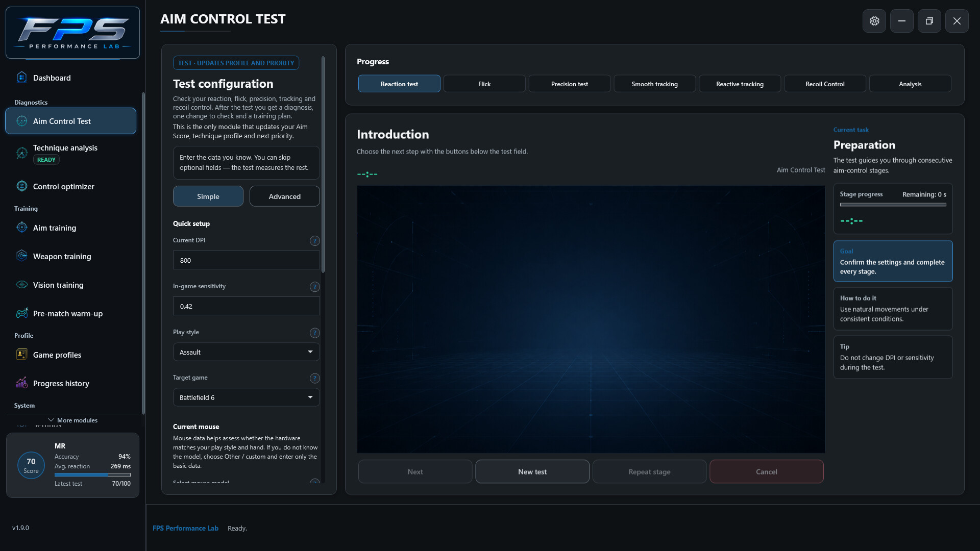This screenshot has width=980, height=551.
Task: Click the Dashboard sidebar icon
Action: click(x=21, y=78)
